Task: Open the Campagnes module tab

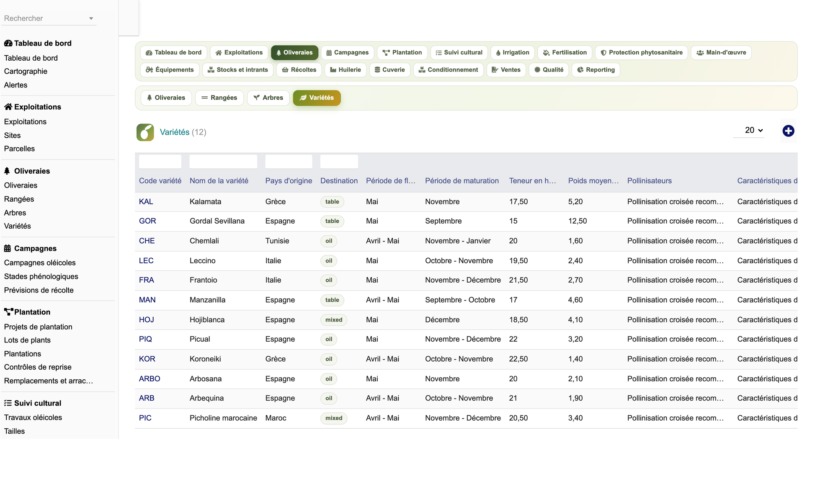Action: pos(348,53)
